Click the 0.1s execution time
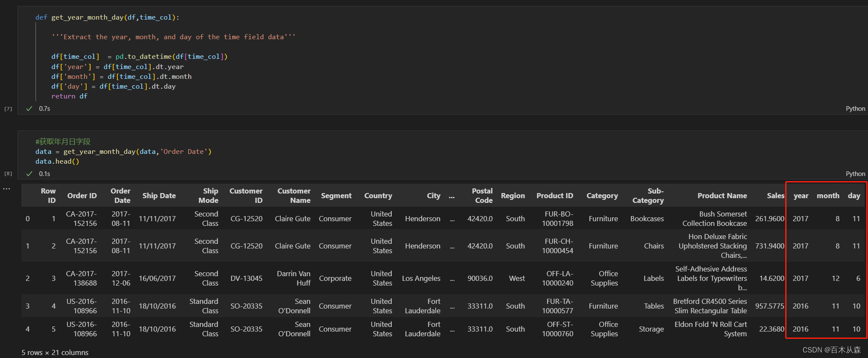Viewport: 868px width, 358px height. tap(44, 174)
